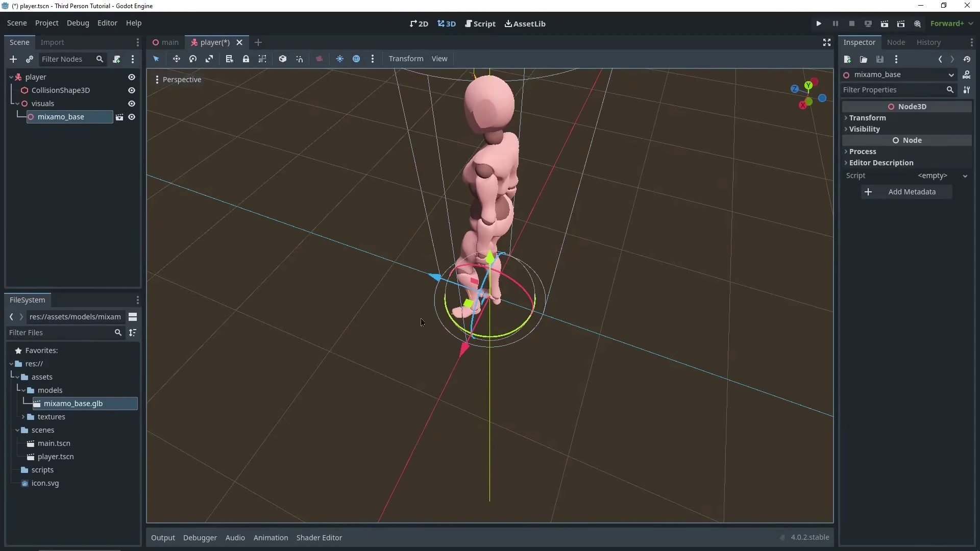Save the currently edited resource
980x551 pixels.
[x=880, y=59]
